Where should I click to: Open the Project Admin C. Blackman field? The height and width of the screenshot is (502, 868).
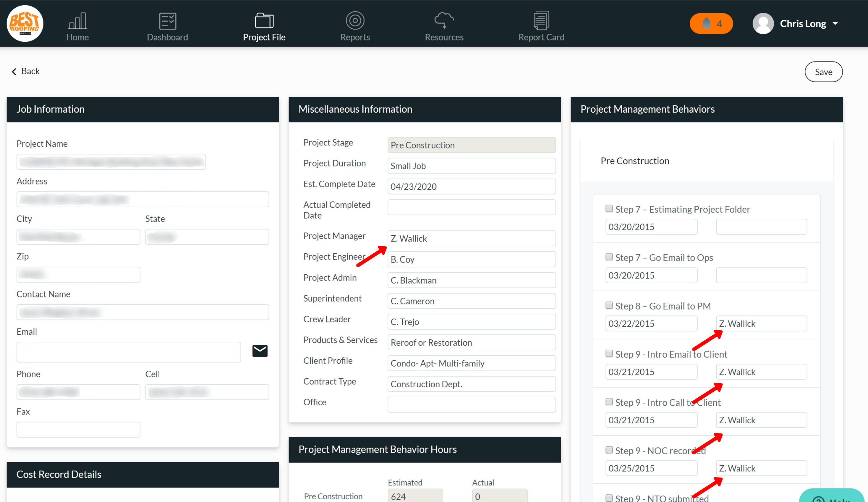(472, 280)
